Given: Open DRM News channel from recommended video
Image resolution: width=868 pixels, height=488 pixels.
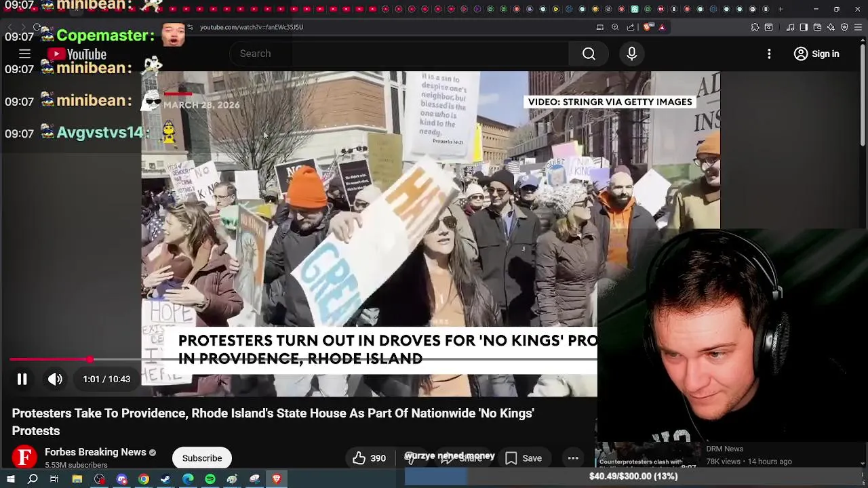Looking at the screenshot, I should click(x=724, y=449).
